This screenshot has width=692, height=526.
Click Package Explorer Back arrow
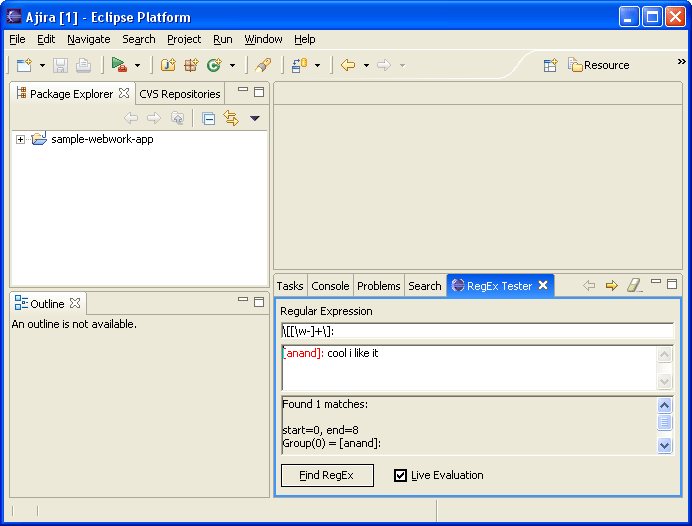(131, 118)
